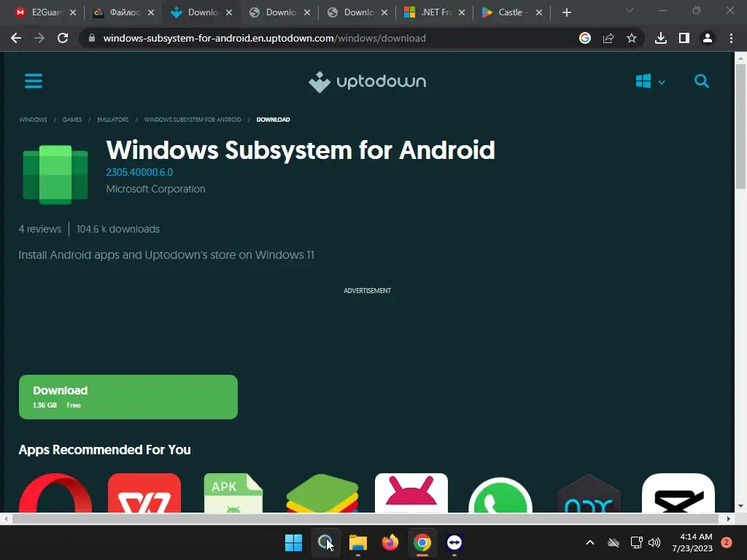This screenshot has height=560, width=747.
Task: Reload the current page
Action: (x=63, y=38)
